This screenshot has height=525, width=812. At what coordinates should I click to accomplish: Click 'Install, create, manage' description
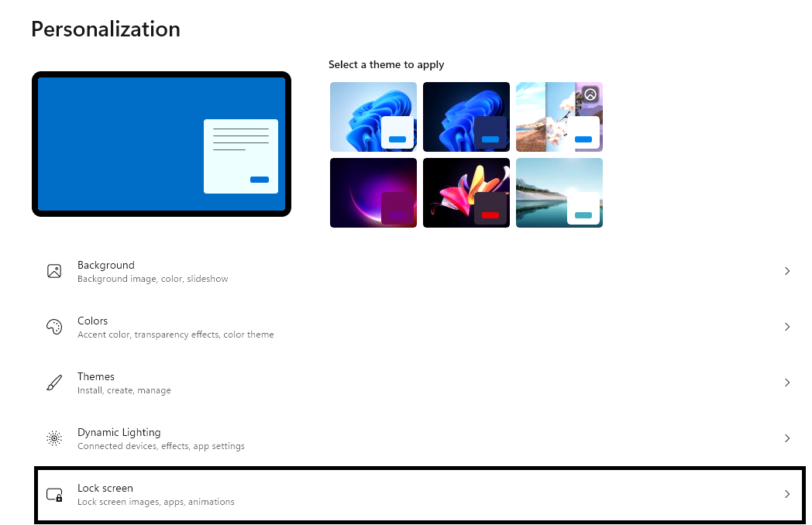coord(124,390)
